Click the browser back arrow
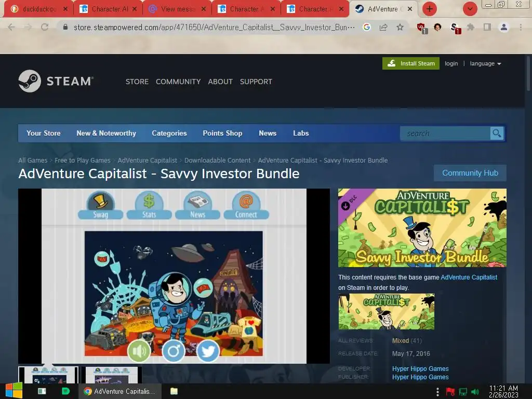Screen dimensions: 532x399 pyautogui.click(x=11, y=27)
